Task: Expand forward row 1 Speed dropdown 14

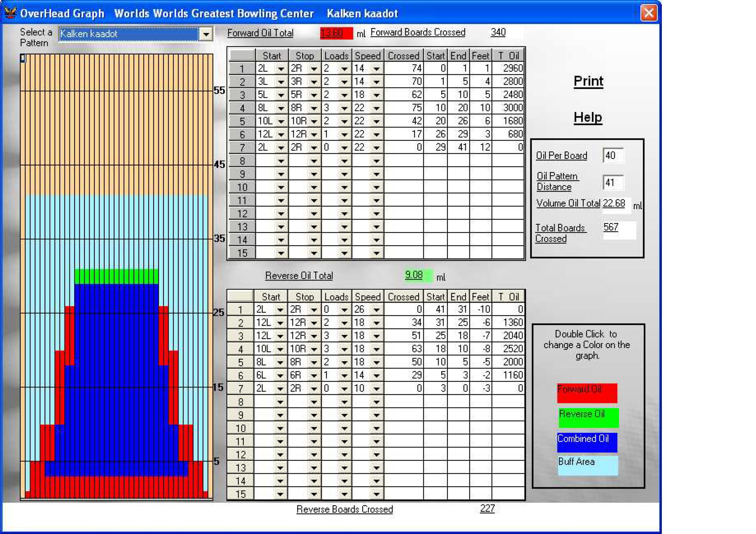Action: pos(377,68)
